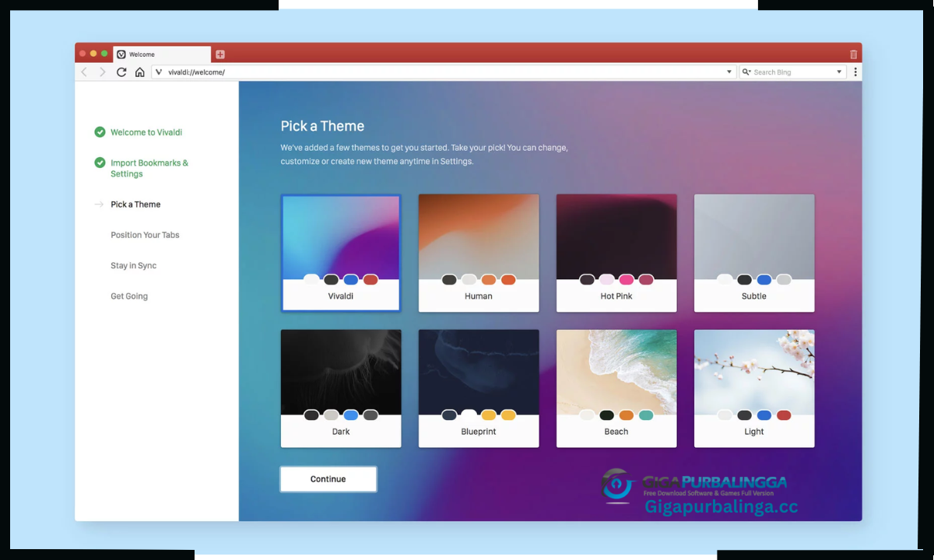Reload the page with the refresh icon
This screenshot has width=934, height=560.
click(x=121, y=72)
